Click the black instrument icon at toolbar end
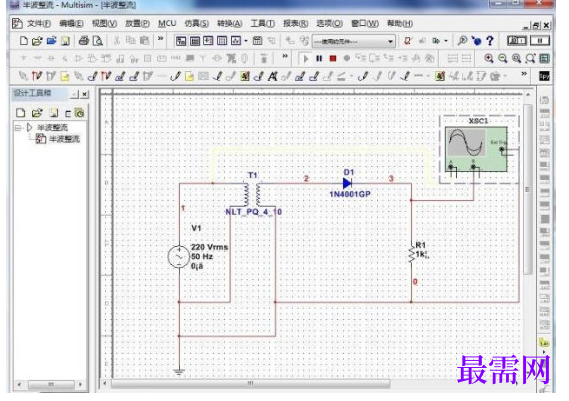 tap(544, 76)
